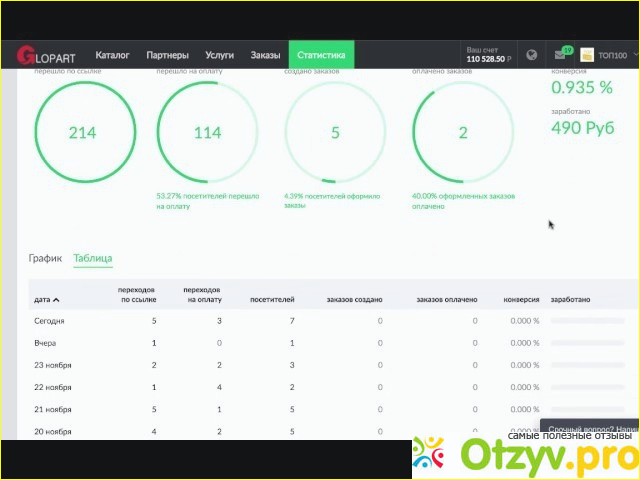The height and width of the screenshot is (480, 640).
Task: Click the 214 link-clicks circle
Action: (81, 133)
